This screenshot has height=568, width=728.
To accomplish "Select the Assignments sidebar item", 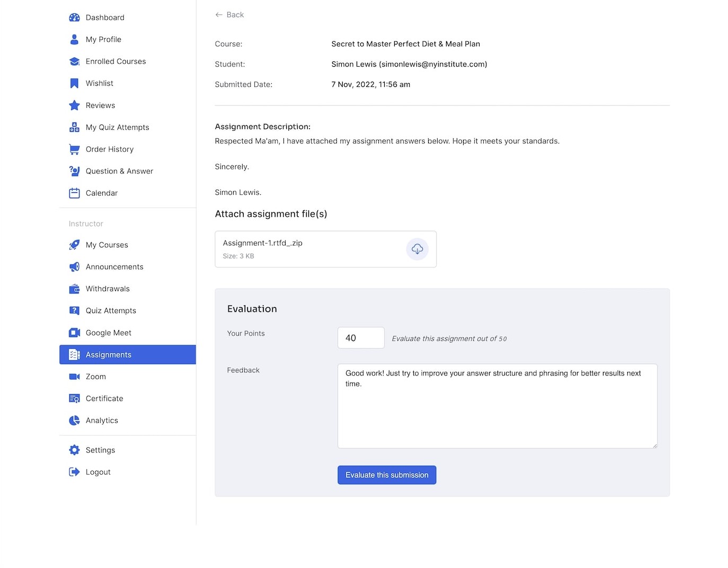I will (108, 355).
